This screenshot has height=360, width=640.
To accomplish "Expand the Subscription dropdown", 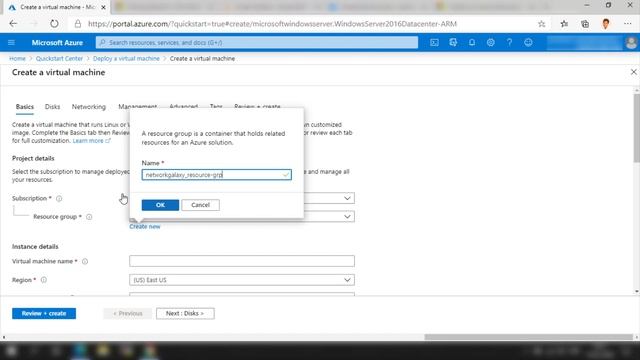I will [347, 198].
